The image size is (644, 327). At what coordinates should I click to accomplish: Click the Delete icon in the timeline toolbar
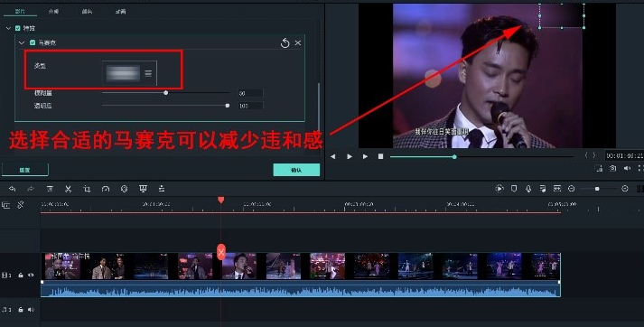(50, 189)
